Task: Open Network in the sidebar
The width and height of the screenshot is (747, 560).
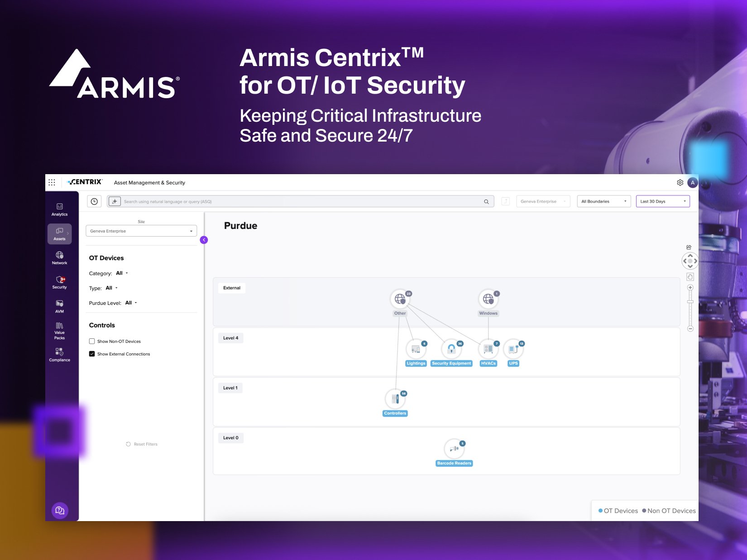Action: (59, 258)
